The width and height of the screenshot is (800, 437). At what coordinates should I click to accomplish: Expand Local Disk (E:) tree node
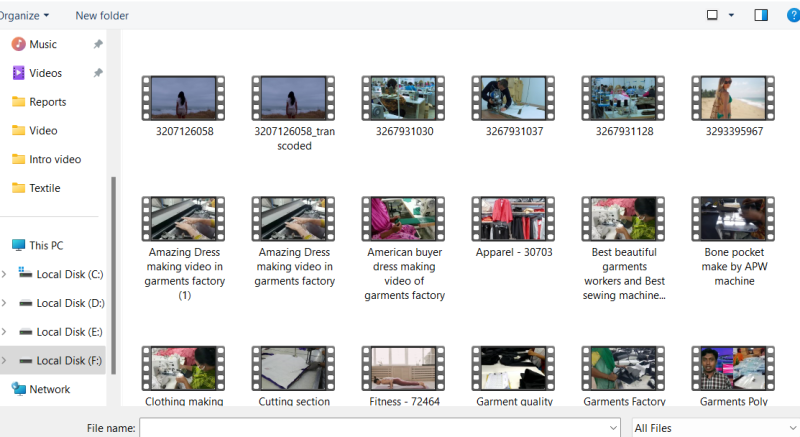(4, 332)
